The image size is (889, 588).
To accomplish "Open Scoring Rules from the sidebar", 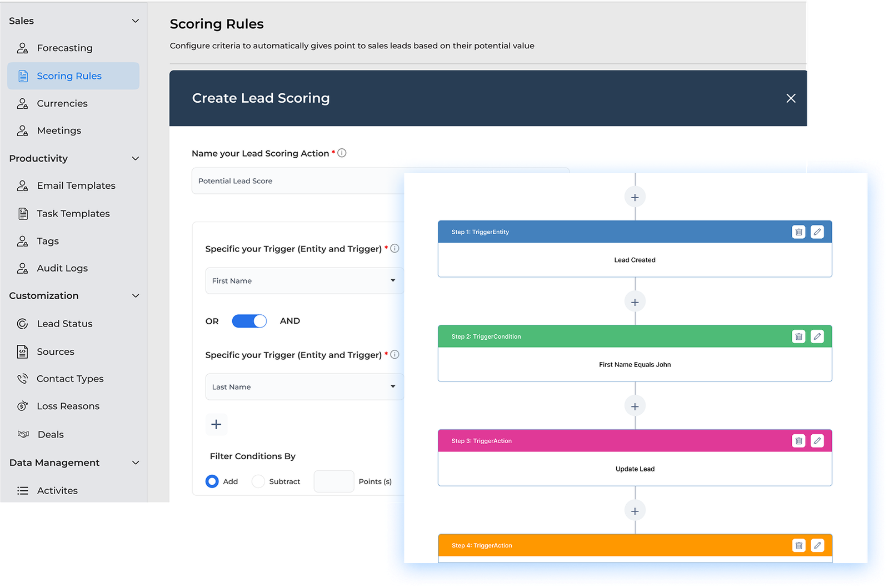I will tap(69, 76).
